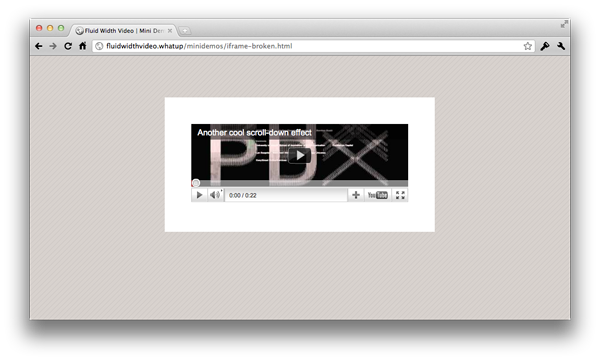This screenshot has width=600, height=361.
Task: Mute the video volume speaker icon
Action: tap(215, 195)
